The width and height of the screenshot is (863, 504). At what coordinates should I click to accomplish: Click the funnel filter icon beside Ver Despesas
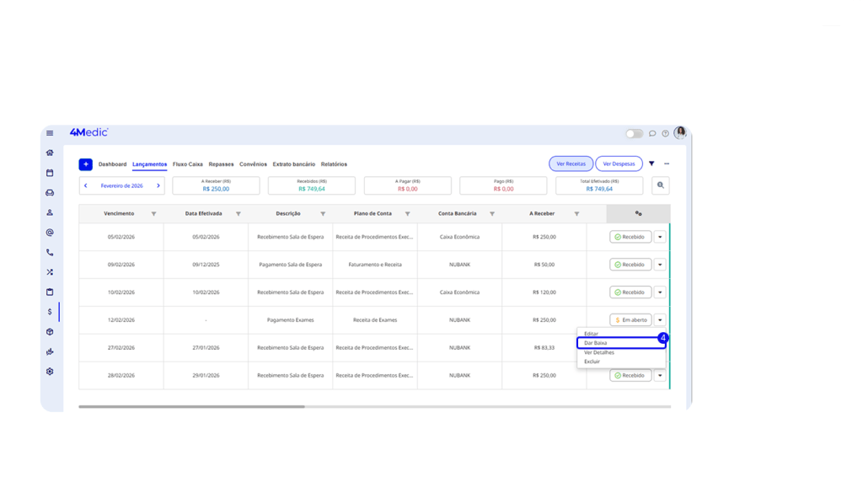tap(651, 164)
